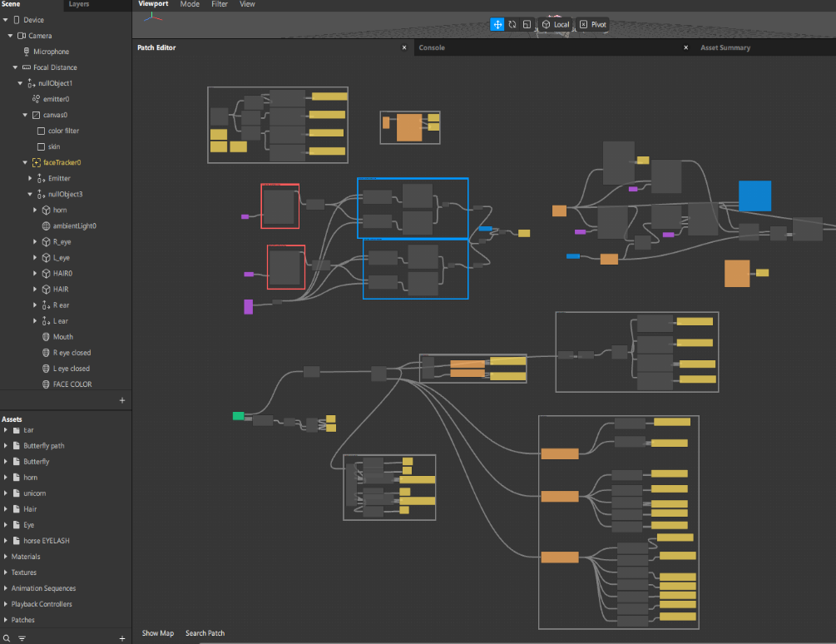Select the nullObject3 item
The image size is (836, 644).
click(x=65, y=194)
